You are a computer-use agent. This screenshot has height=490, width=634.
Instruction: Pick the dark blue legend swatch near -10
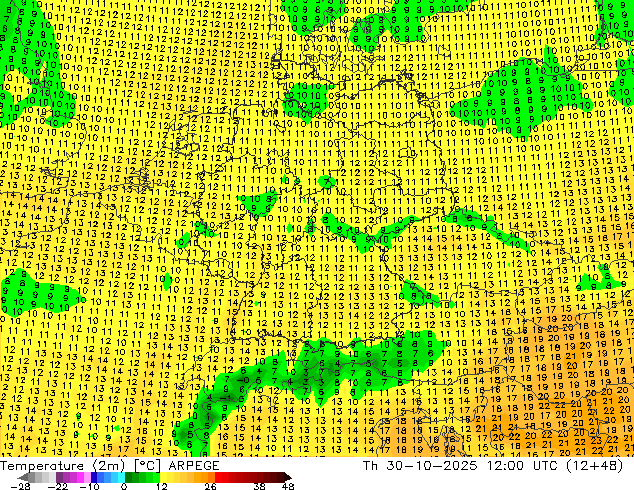pyautogui.click(x=94, y=477)
